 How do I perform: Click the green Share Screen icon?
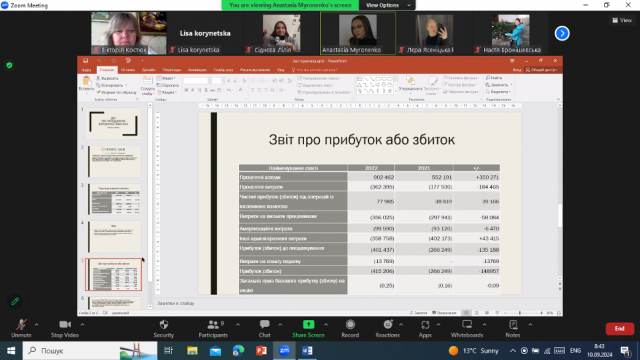click(309, 324)
